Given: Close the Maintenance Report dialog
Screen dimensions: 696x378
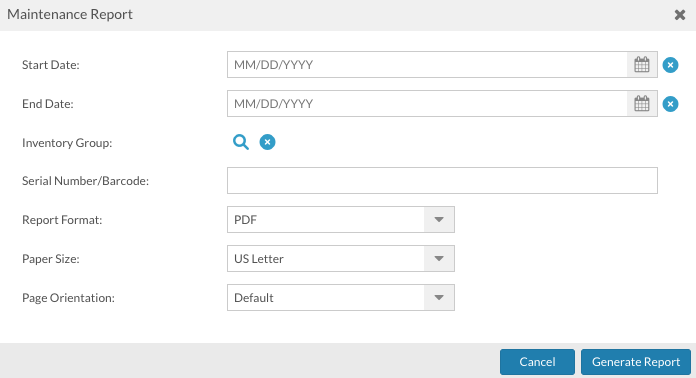Looking at the screenshot, I should click(680, 15).
